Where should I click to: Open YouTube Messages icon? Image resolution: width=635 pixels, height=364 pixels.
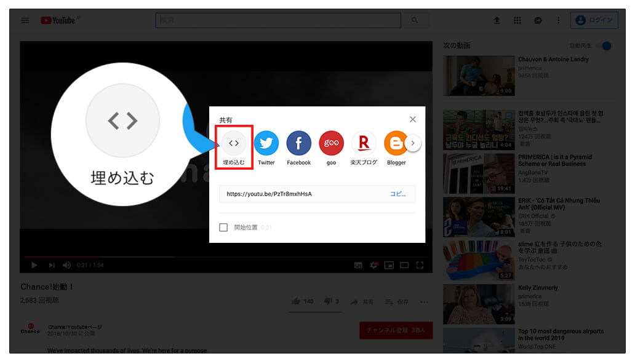537,20
